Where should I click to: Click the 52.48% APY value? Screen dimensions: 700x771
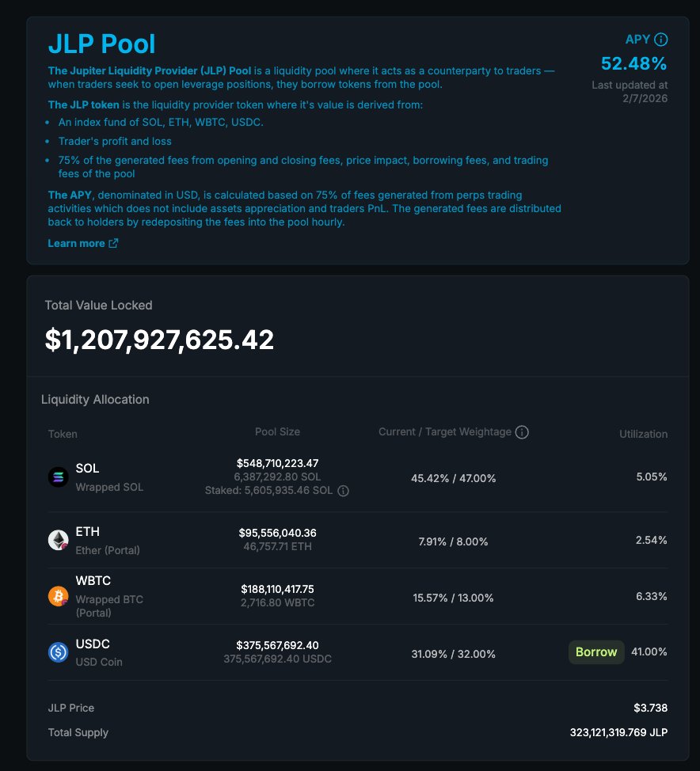click(633, 63)
